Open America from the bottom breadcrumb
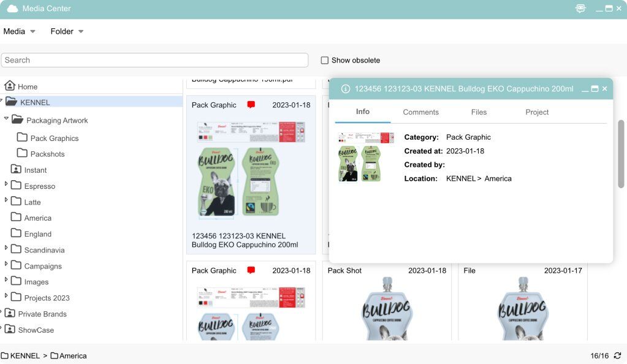The image size is (627, 364). coord(73,355)
